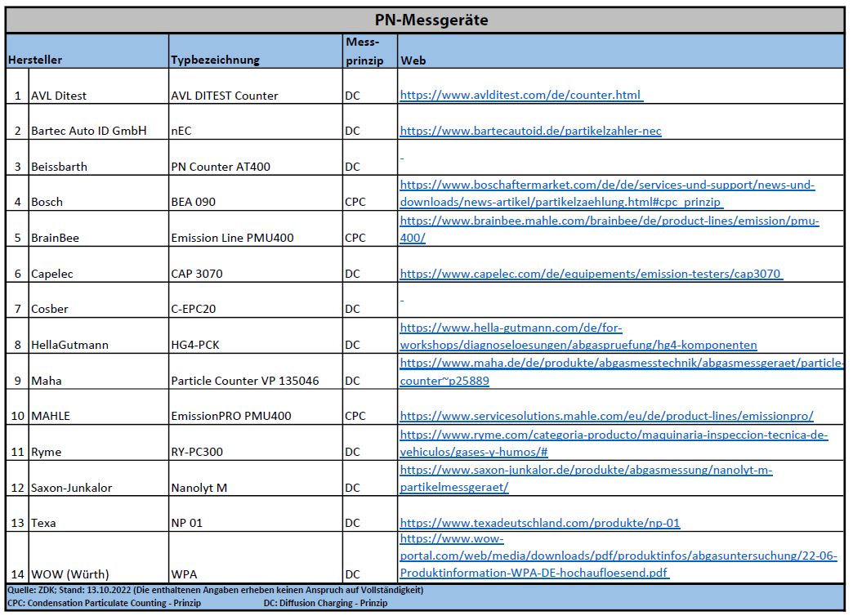This screenshot has width=853, height=616.
Task: Click the Emission Line PMU400 cell
Action: click(x=256, y=229)
